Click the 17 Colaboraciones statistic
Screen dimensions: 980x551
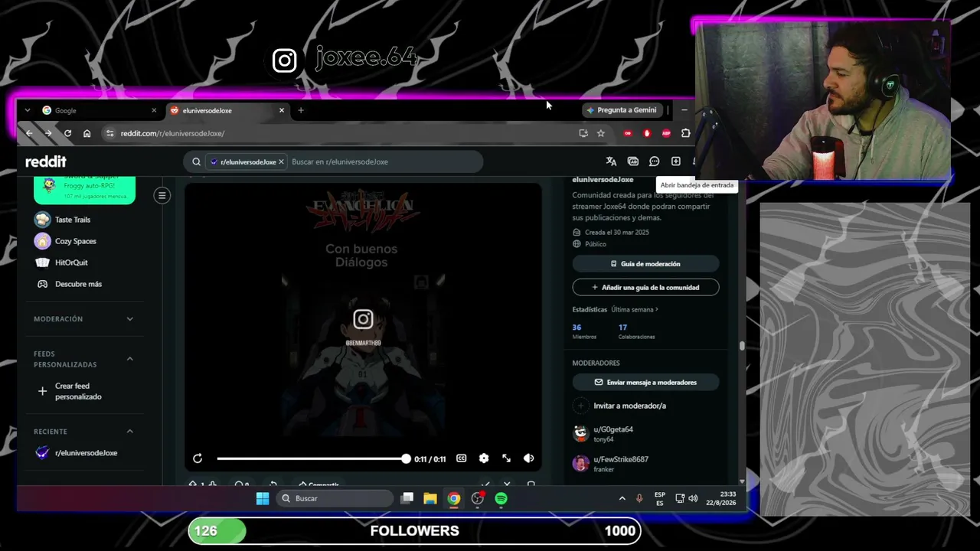click(635, 331)
